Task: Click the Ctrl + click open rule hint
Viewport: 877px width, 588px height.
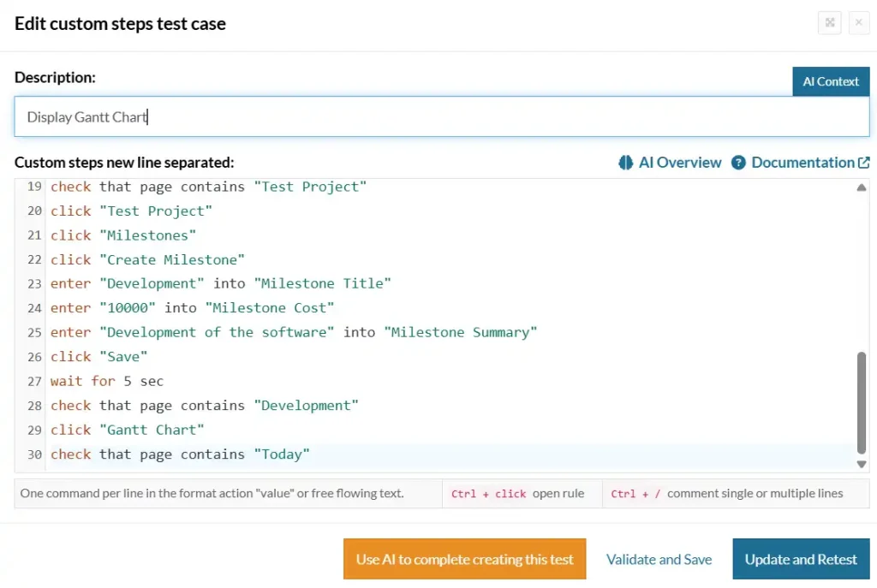Action: 517,494
